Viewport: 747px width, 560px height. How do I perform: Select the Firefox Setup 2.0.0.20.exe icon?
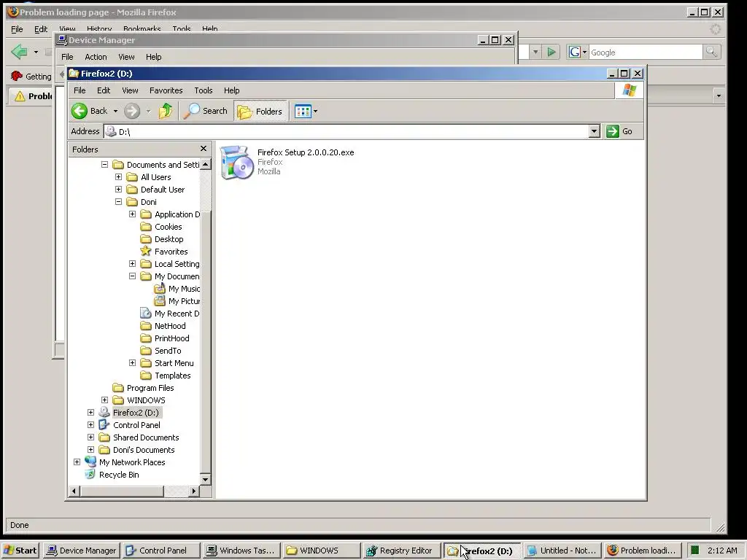pyautogui.click(x=237, y=162)
